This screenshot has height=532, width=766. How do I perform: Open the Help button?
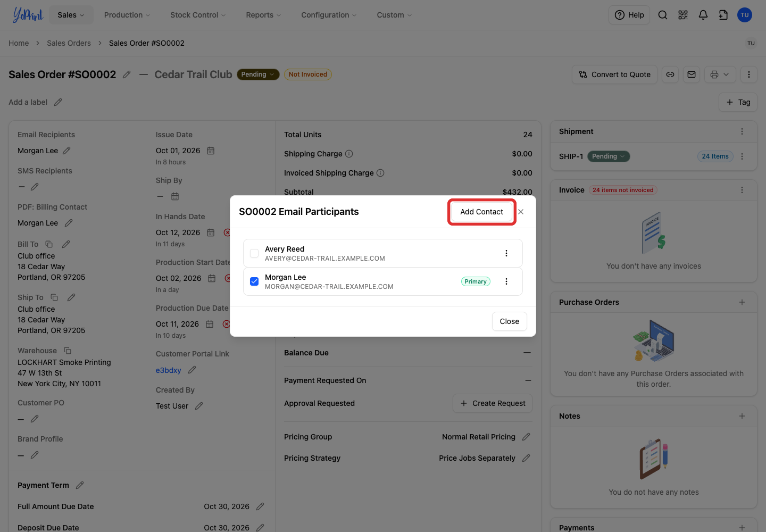629,15
